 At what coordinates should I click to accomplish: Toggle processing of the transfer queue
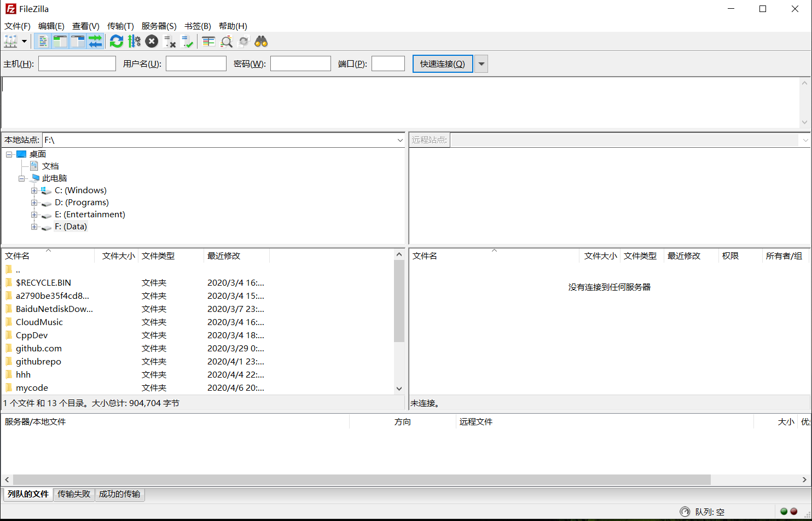pyautogui.click(x=134, y=42)
